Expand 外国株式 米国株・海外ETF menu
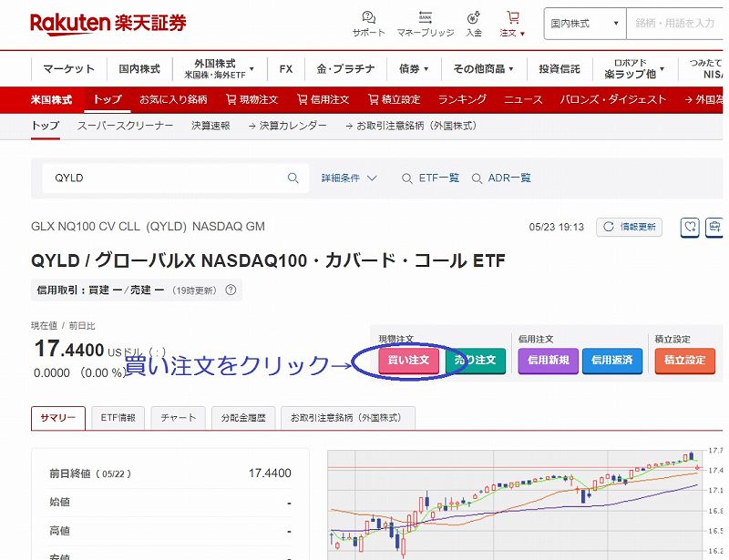This screenshot has width=729, height=560. pos(220,69)
